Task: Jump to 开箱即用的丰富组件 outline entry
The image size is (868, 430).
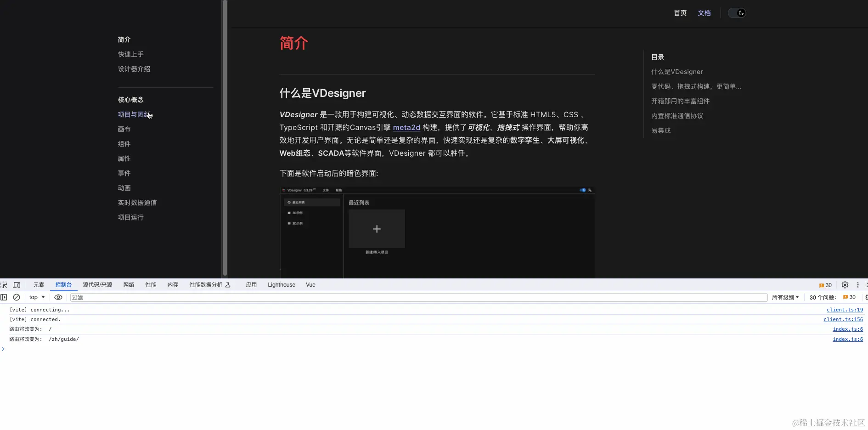Action: 680,101
